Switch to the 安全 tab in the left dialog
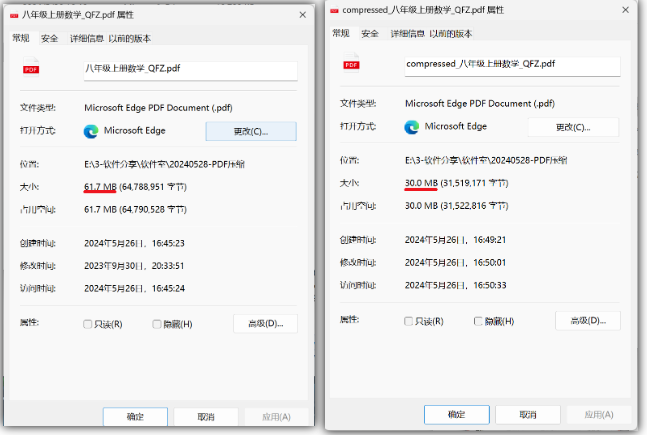 click(x=50, y=38)
